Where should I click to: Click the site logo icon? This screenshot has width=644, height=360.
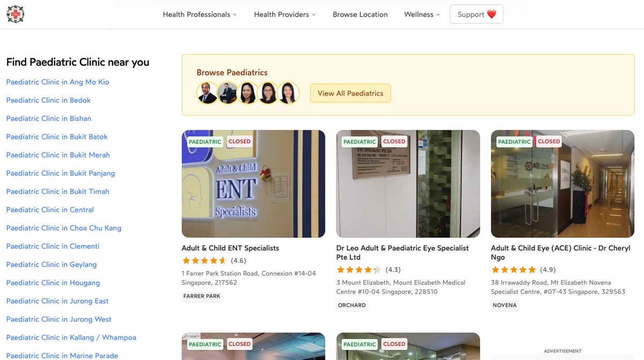pos(15,14)
